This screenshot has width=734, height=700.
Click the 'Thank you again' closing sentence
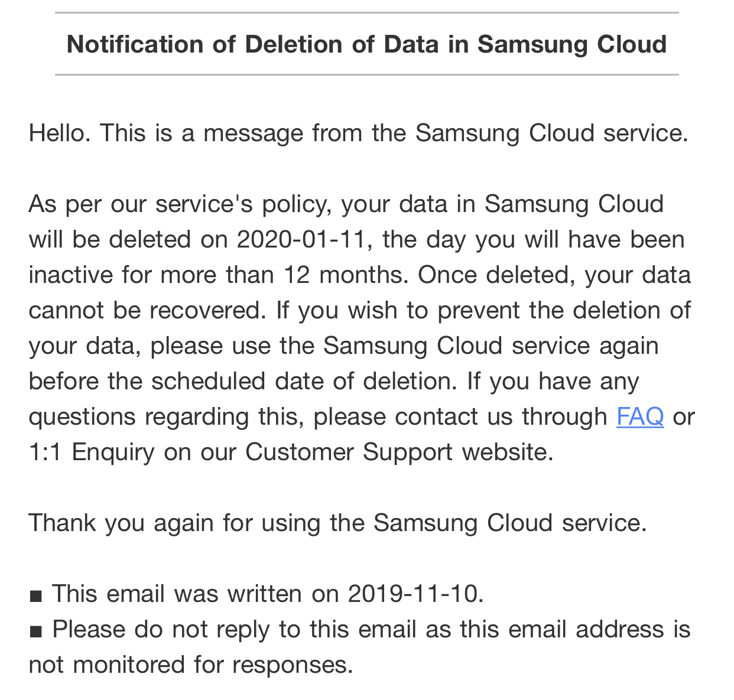click(338, 523)
